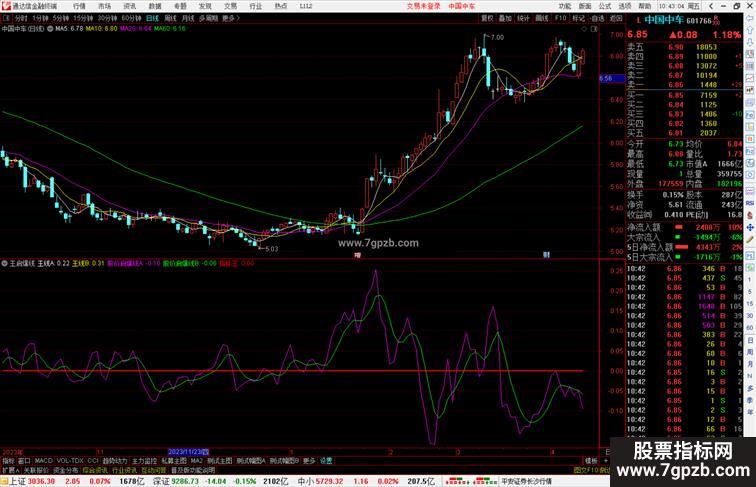Click the layout icon left of 分时
Viewport: 756px width, 487px height.
[6, 18]
